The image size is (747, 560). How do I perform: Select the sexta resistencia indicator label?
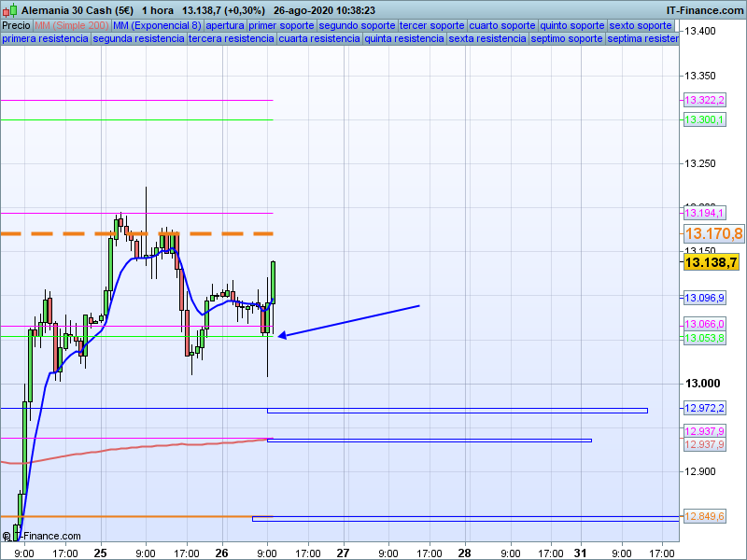point(486,39)
